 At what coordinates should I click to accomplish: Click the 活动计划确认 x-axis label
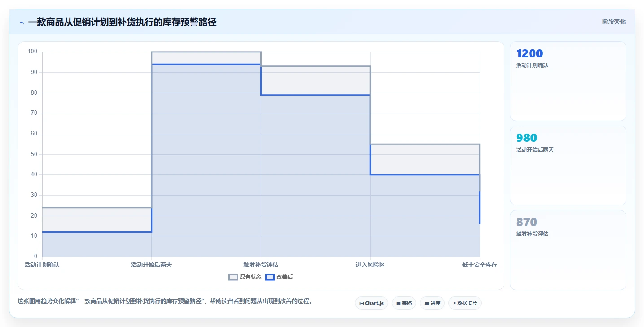(x=42, y=265)
